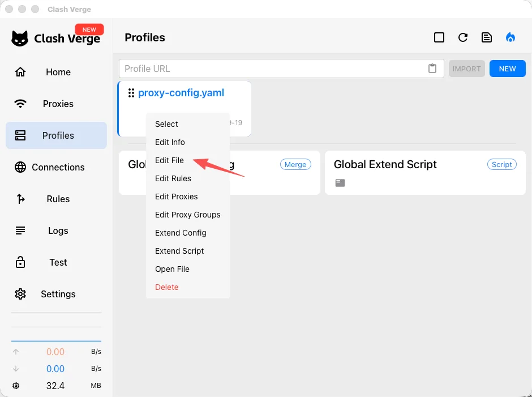
Task: Open the Logs page label
Action: click(58, 230)
